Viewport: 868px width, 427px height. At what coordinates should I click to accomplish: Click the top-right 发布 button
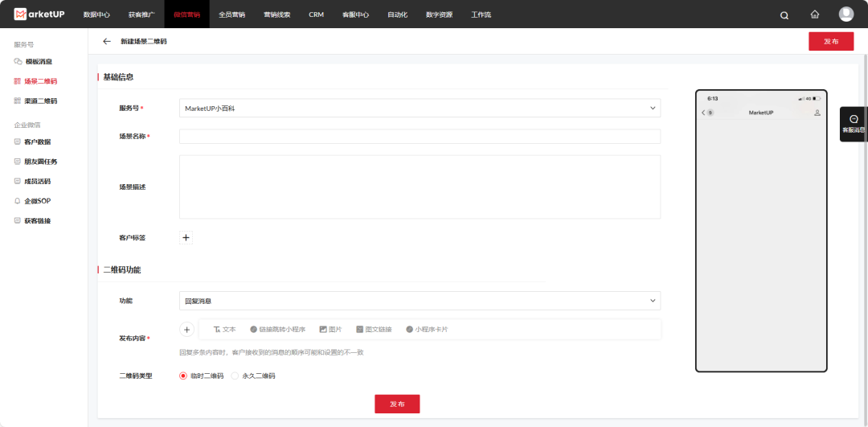[x=830, y=41]
